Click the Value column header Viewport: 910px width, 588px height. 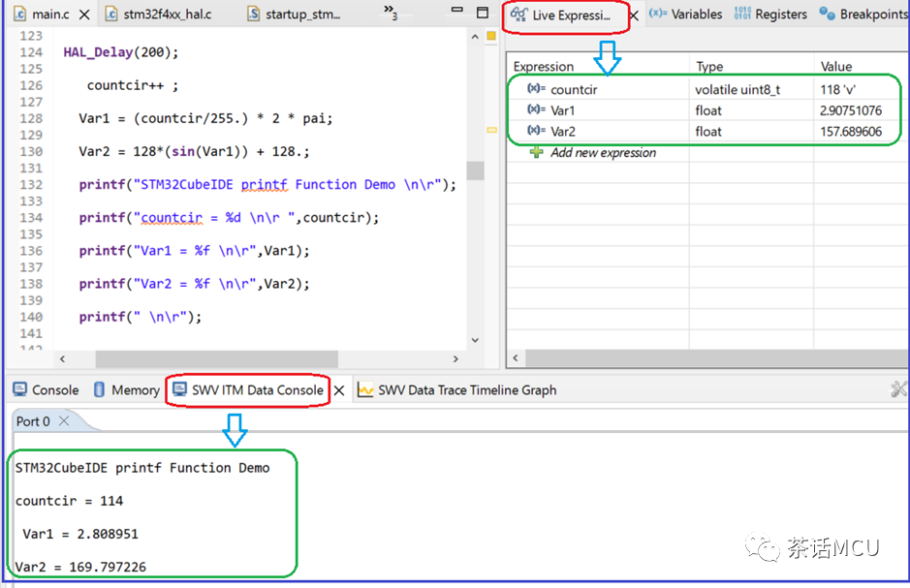[862, 66]
